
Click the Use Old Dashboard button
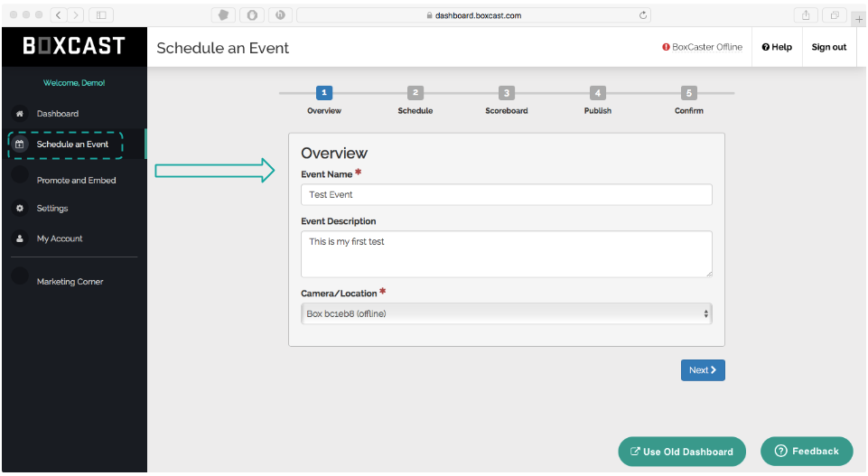tap(682, 452)
